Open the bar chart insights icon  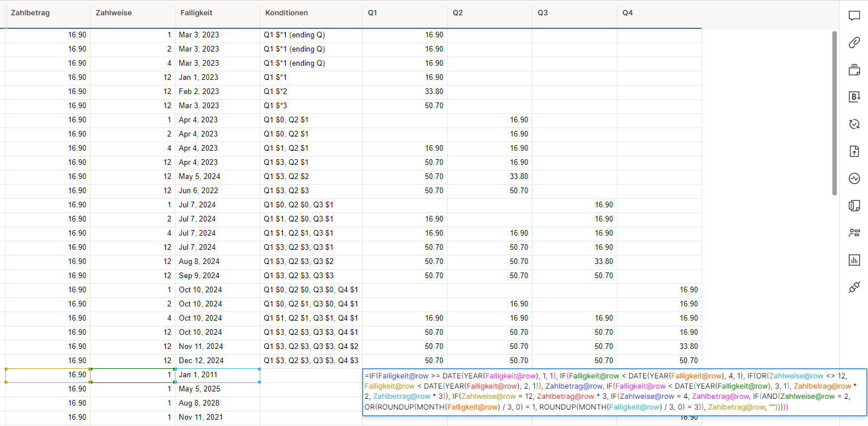pos(854,260)
